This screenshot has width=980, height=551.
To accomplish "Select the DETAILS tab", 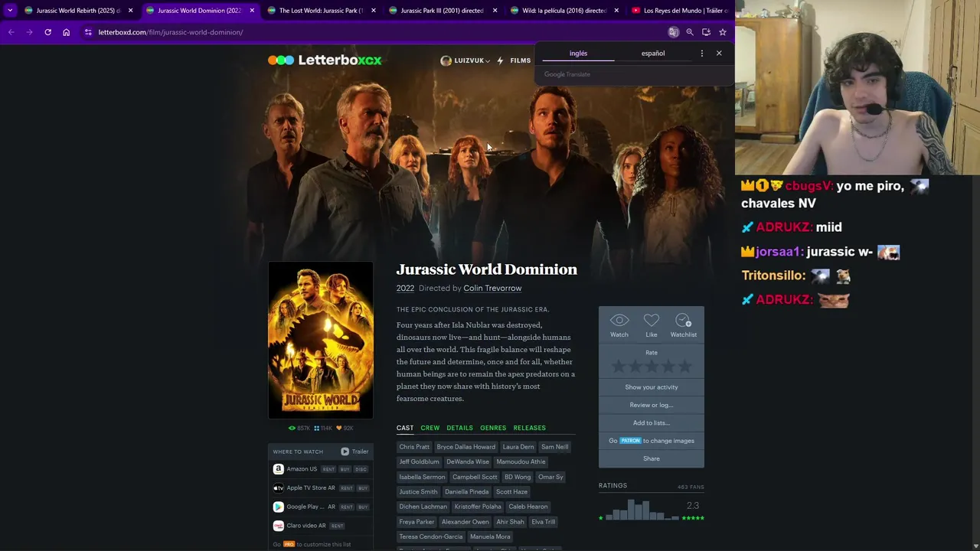I will click(459, 428).
